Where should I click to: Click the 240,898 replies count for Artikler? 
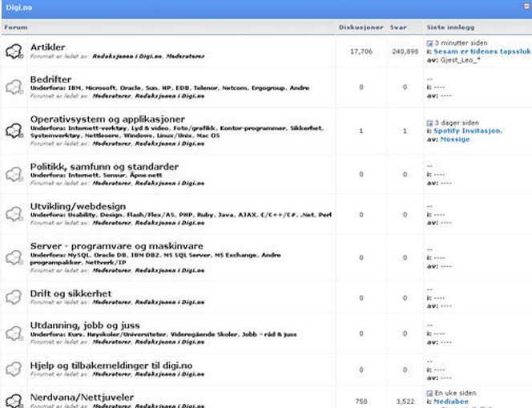point(405,51)
